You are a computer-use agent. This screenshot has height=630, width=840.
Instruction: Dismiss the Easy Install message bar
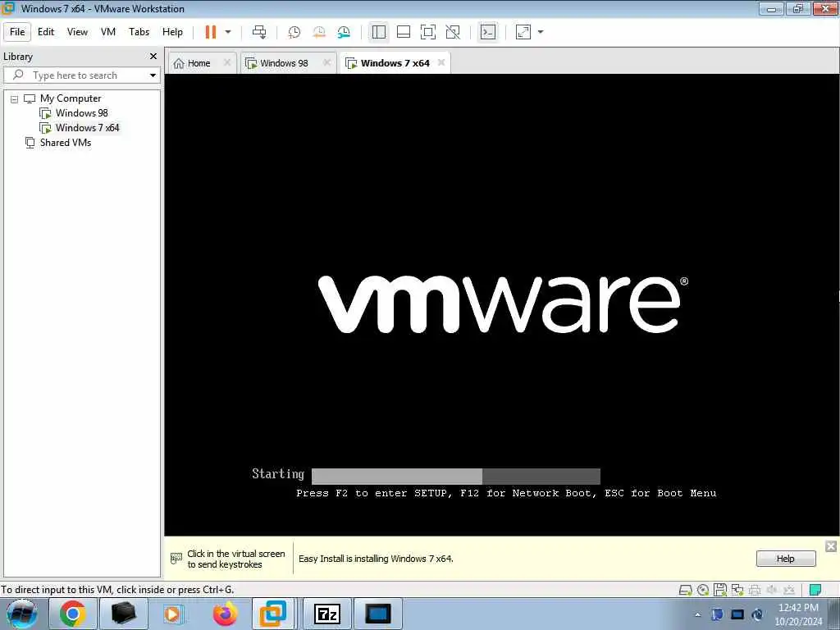click(831, 546)
